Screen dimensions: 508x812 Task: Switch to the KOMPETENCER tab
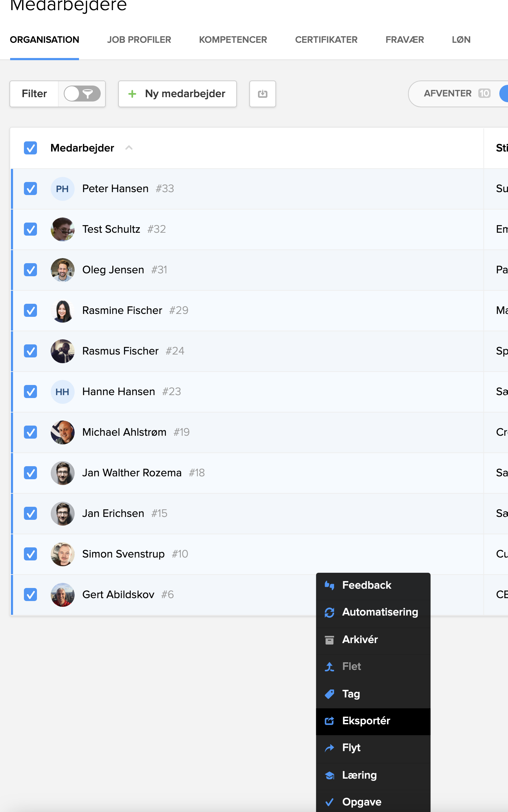pyautogui.click(x=233, y=40)
